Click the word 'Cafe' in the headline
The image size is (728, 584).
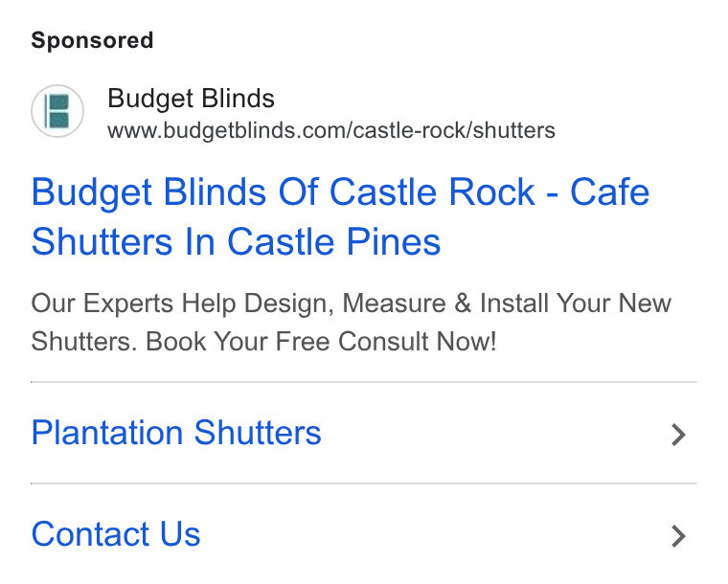click(609, 191)
